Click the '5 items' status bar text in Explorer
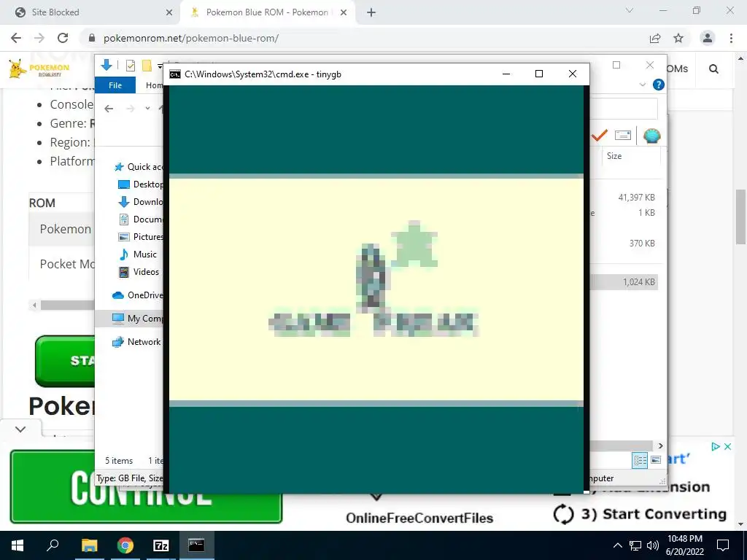The height and width of the screenshot is (560, 747). [x=119, y=461]
